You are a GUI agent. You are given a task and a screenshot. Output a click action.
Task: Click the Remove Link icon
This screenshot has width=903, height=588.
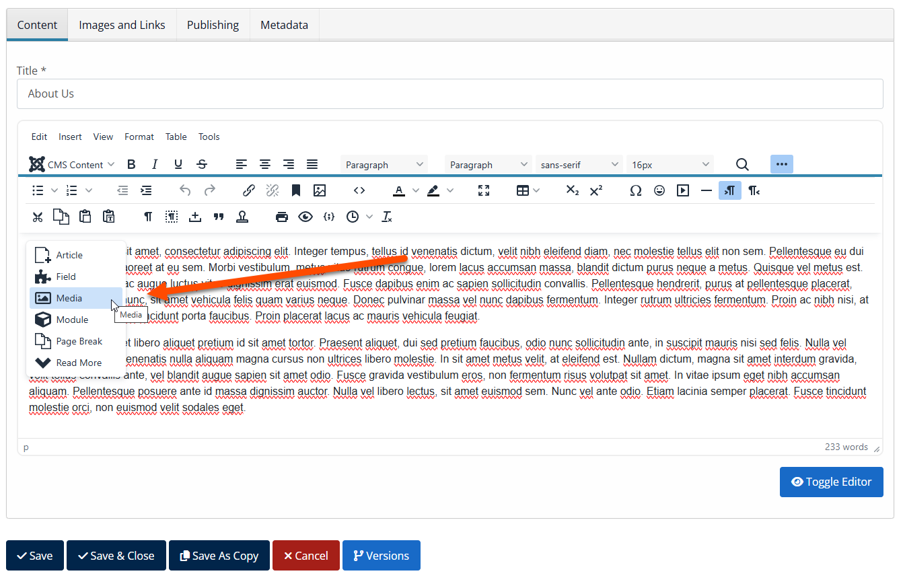click(272, 190)
